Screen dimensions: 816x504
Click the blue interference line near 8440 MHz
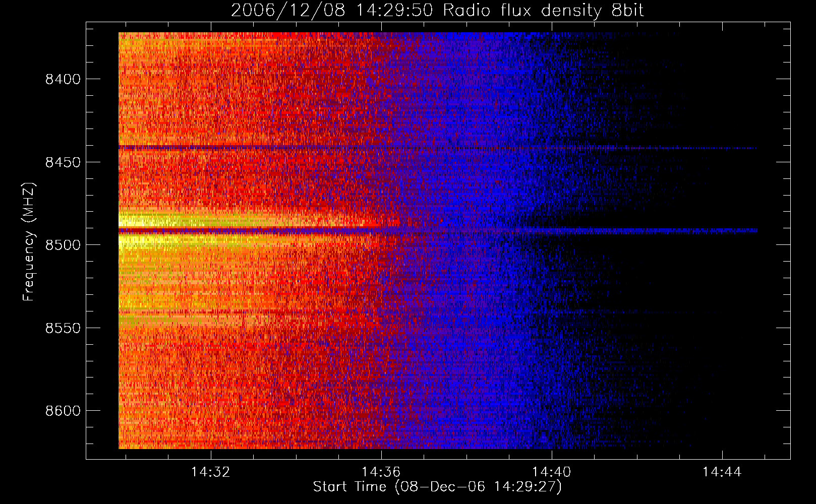coord(437,148)
